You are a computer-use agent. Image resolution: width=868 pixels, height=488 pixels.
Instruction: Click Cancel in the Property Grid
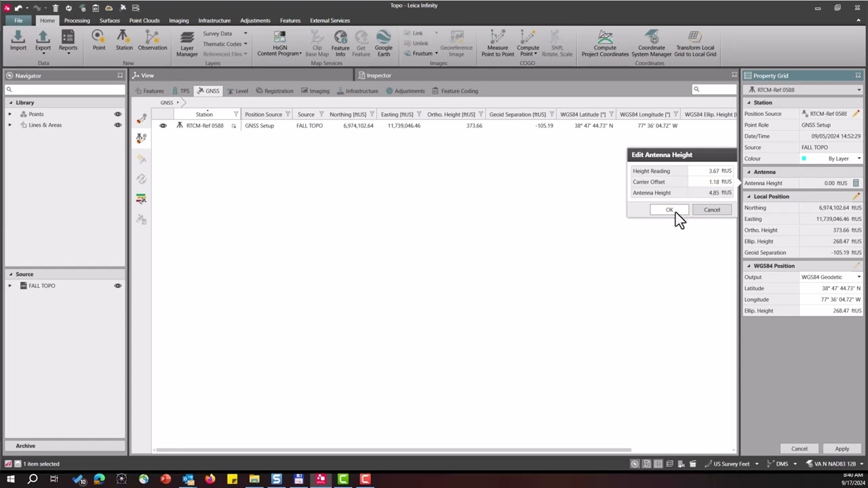point(800,449)
